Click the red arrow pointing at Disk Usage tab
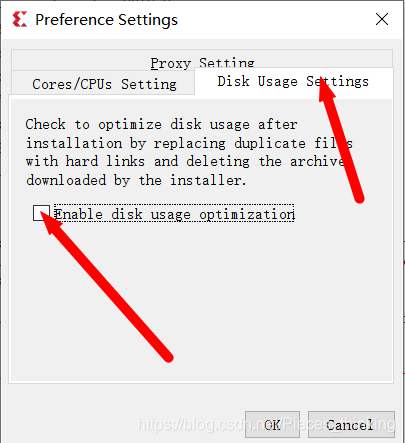 coord(342,140)
